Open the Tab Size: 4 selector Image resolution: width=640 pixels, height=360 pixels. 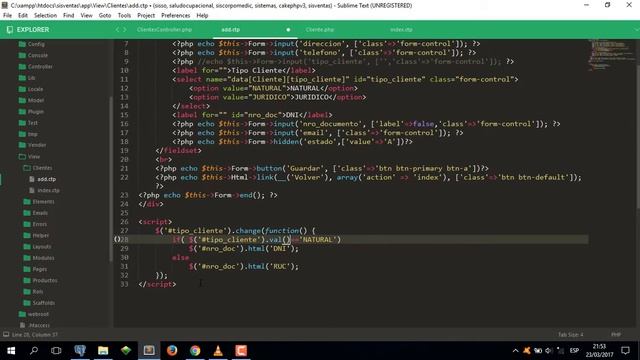point(571,335)
